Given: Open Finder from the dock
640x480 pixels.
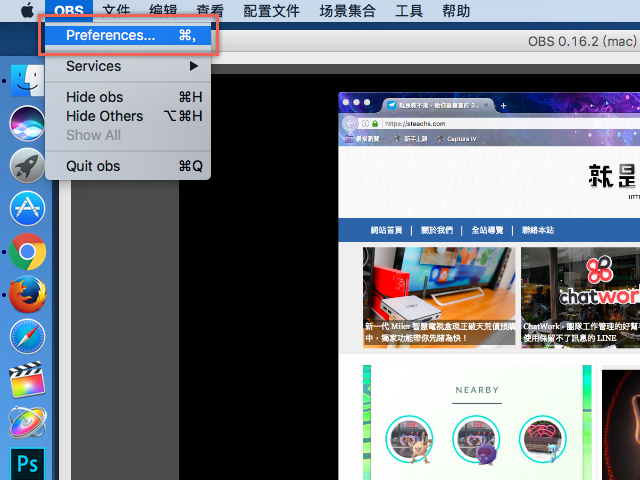Looking at the screenshot, I should (x=27, y=81).
